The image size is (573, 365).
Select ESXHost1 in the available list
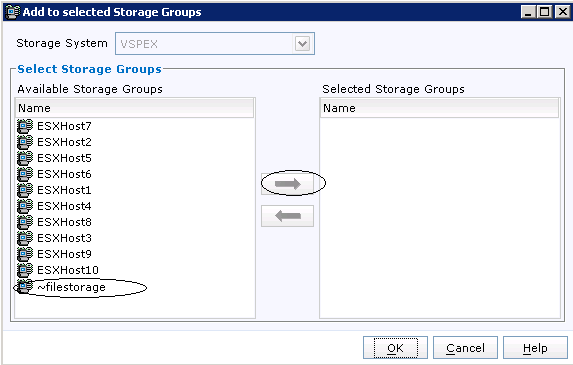click(x=64, y=190)
